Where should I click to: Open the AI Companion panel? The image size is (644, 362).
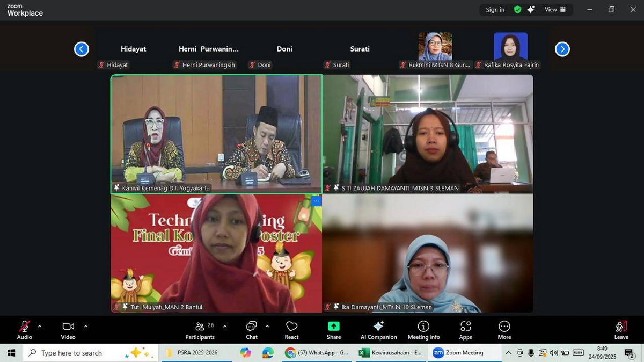click(378, 330)
